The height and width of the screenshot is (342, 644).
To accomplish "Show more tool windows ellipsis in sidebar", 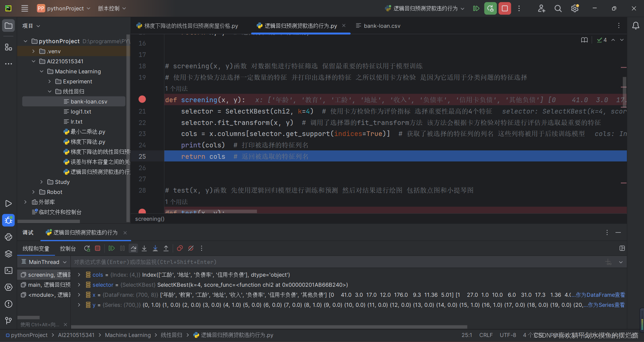I will [x=9, y=64].
